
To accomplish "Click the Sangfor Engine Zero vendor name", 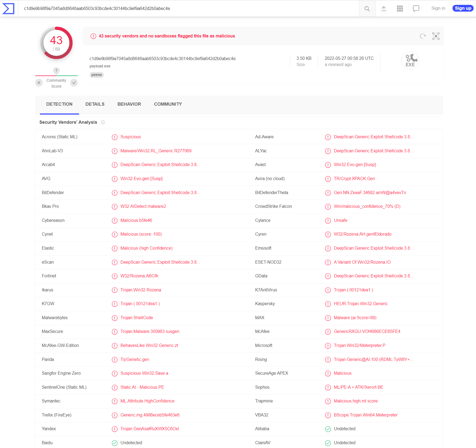I will tap(61, 373).
